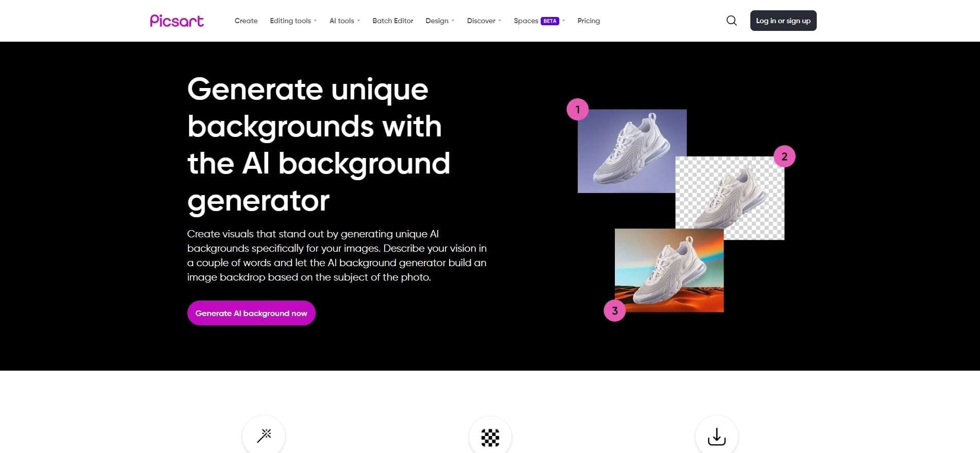This screenshot has height=453, width=980.
Task: Click Generate AI background now button
Action: 251,313
